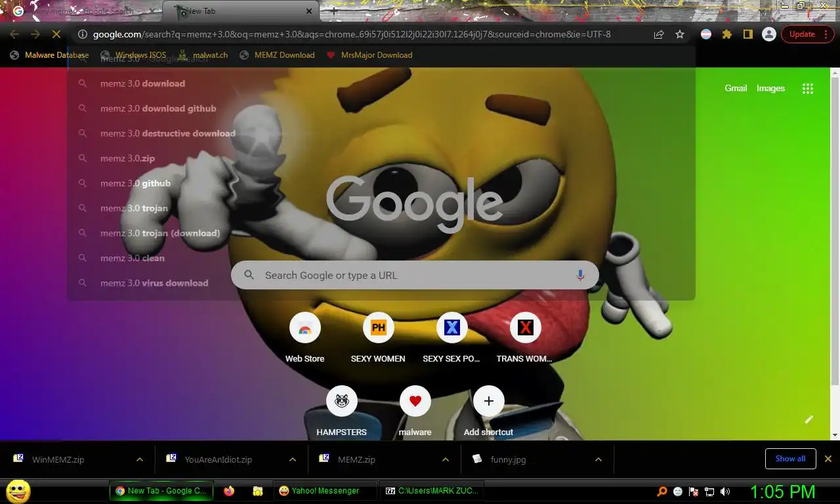Open the network tray icon
840x504 pixels.
709,492
